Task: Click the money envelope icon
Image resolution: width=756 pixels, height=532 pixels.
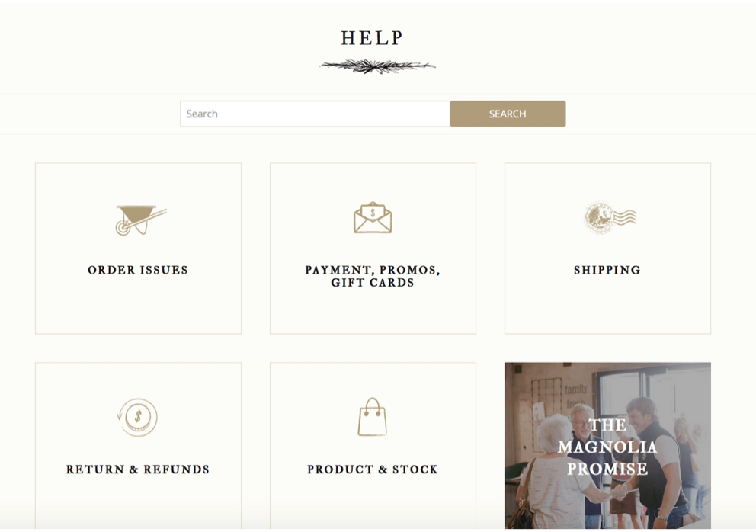Action: point(373,217)
